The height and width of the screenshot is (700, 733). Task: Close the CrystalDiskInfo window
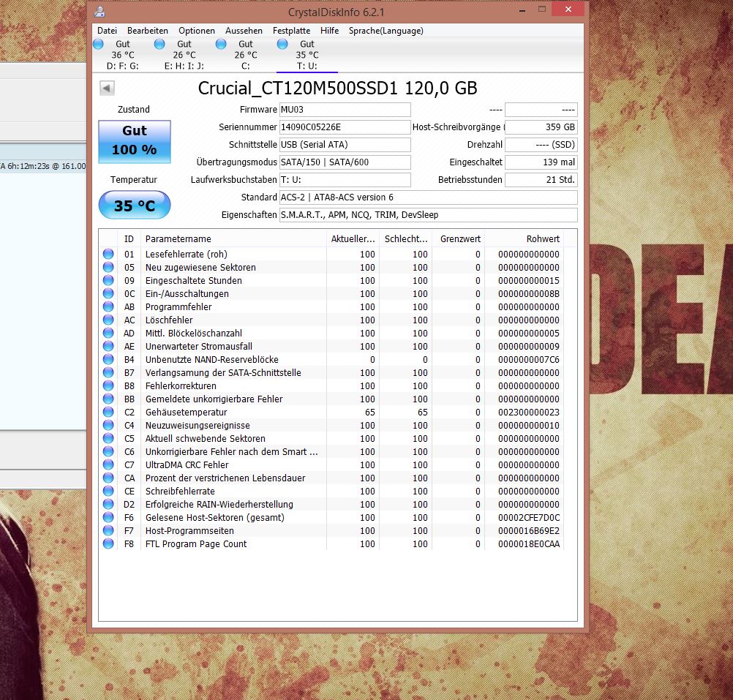(x=568, y=10)
